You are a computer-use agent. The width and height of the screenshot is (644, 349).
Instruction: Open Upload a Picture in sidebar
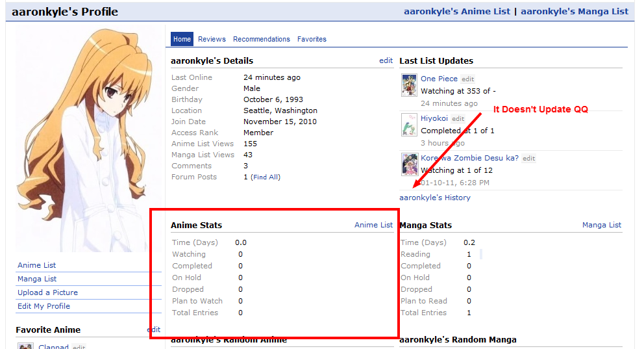47,292
